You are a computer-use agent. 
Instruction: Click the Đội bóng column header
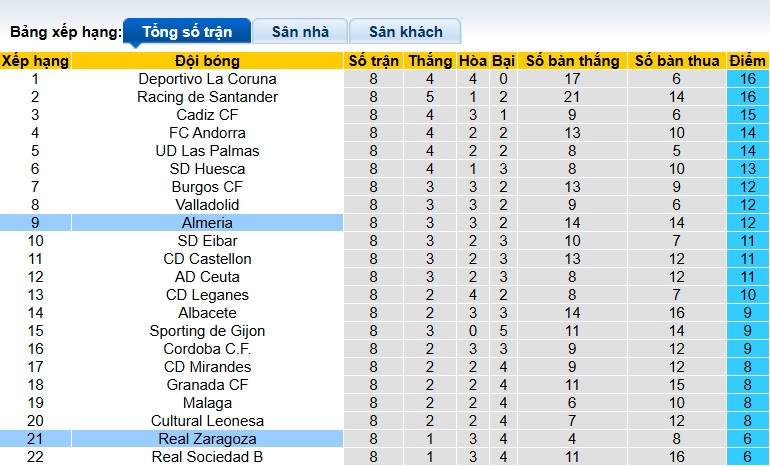click(207, 61)
